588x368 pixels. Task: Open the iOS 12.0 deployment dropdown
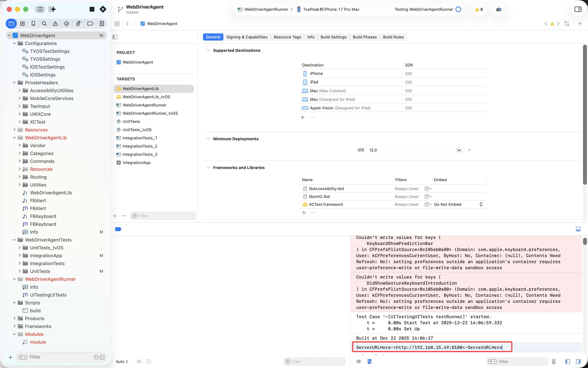point(459,150)
